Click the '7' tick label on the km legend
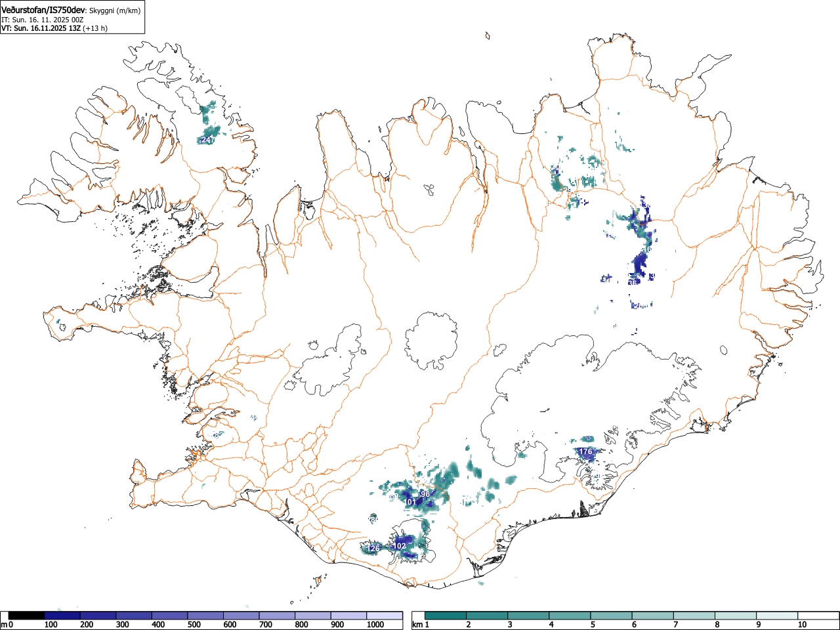This screenshot has width=840, height=630. pyautogui.click(x=675, y=625)
